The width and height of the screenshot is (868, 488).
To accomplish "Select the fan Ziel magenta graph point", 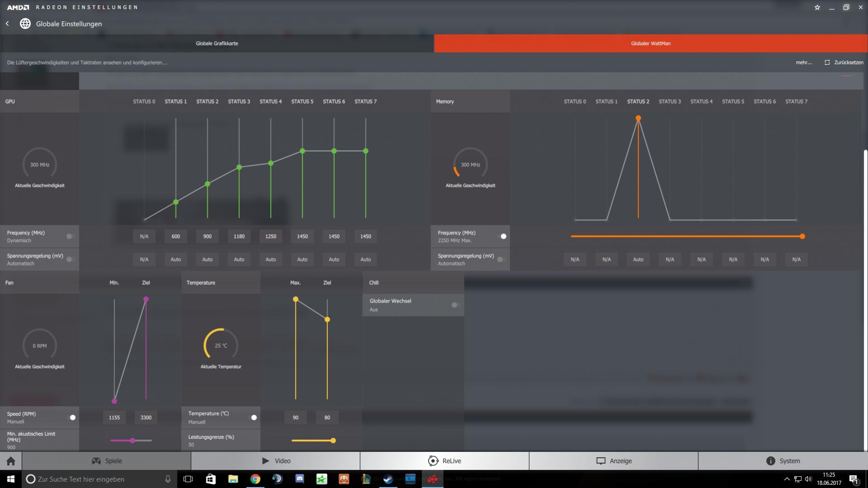I will tap(146, 299).
